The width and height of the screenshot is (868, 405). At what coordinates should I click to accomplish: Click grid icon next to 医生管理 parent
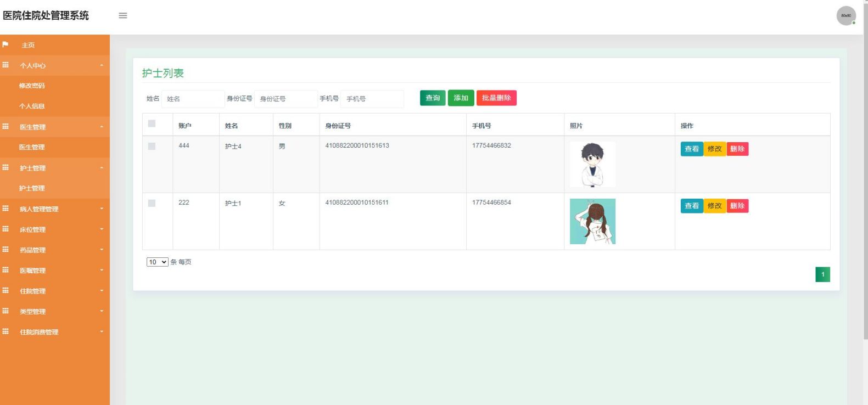click(x=5, y=126)
